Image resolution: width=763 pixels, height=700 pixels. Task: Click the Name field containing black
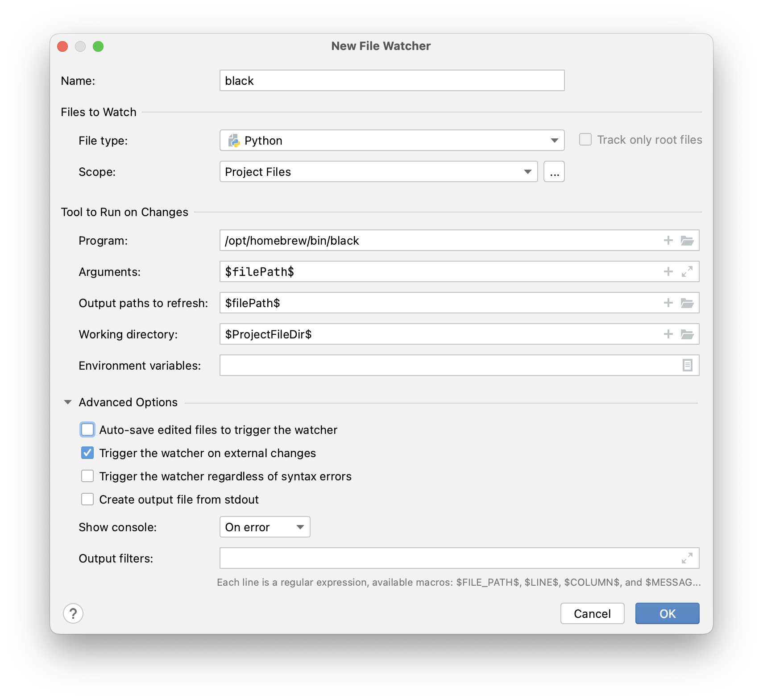392,80
